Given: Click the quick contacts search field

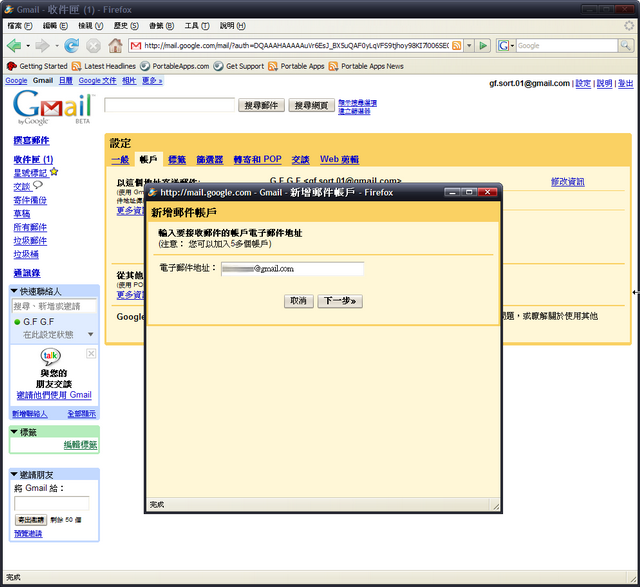Looking at the screenshot, I should (54, 306).
